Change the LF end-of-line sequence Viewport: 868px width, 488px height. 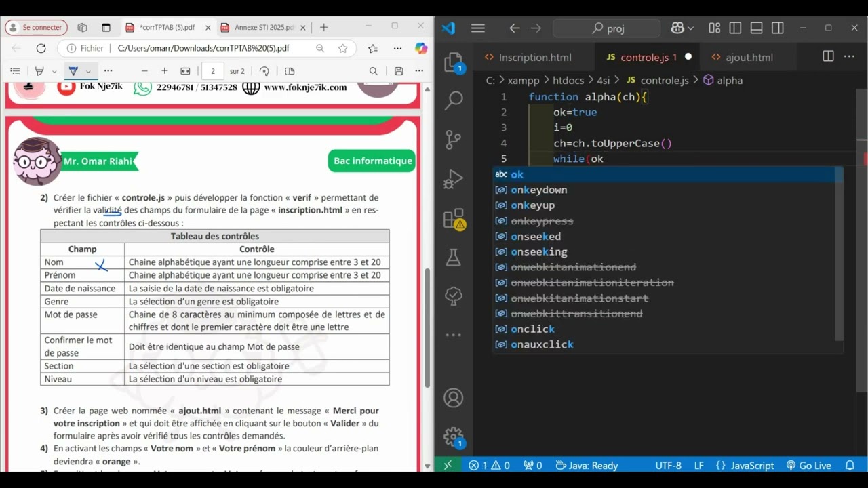[x=698, y=465]
